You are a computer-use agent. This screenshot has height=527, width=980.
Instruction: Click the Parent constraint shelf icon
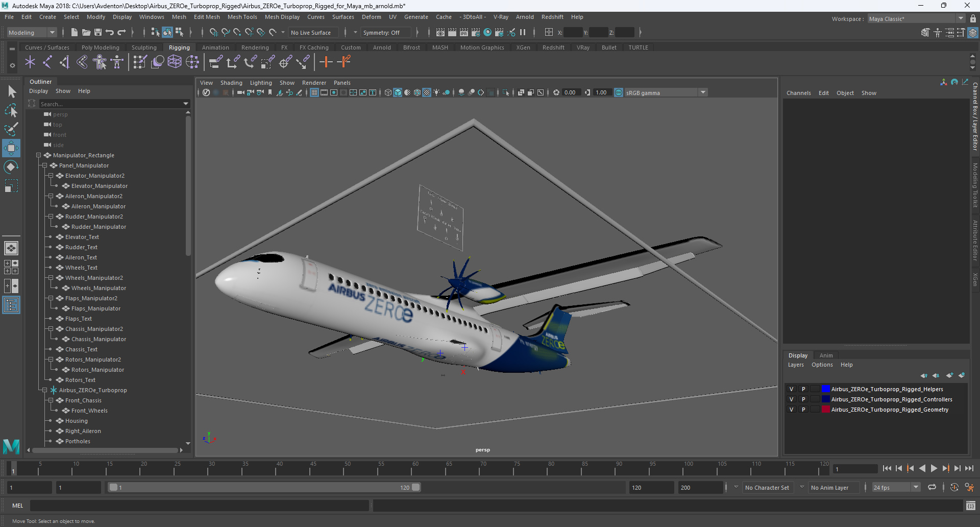click(215, 62)
